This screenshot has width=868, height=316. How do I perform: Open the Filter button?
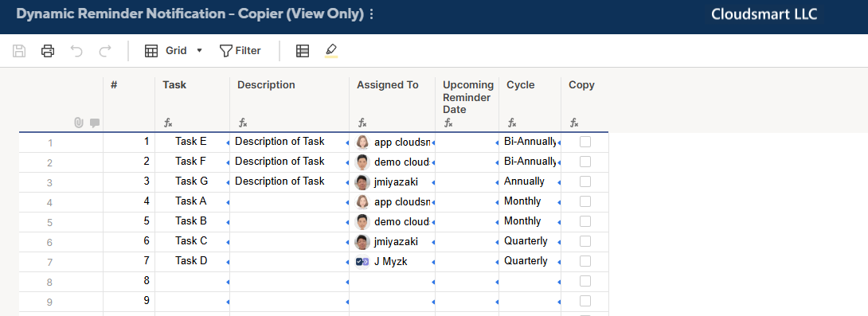[240, 51]
